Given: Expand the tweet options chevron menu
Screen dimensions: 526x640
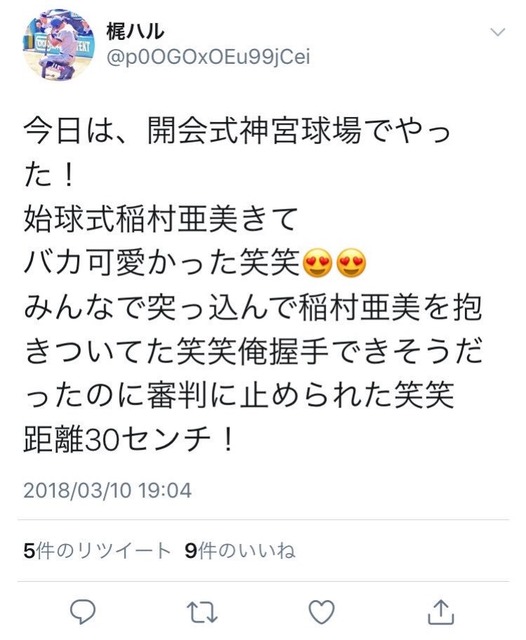Looking at the screenshot, I should click(x=497, y=32).
